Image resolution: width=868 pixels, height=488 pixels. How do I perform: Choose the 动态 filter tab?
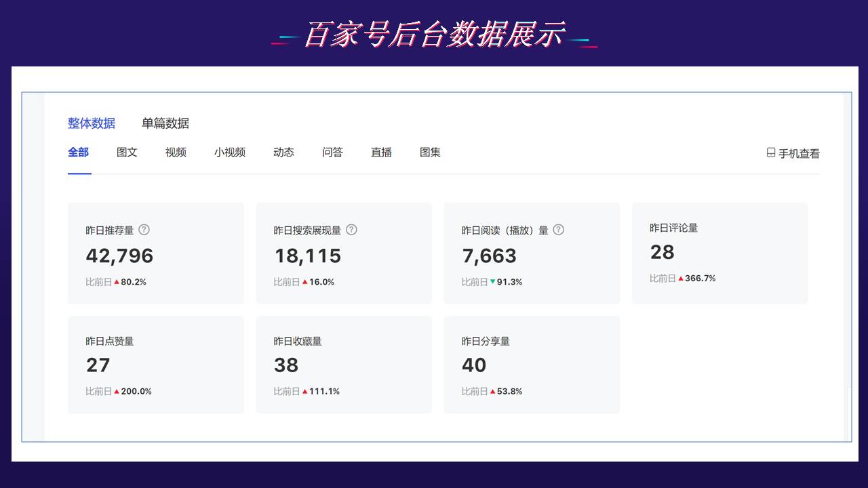coord(283,152)
